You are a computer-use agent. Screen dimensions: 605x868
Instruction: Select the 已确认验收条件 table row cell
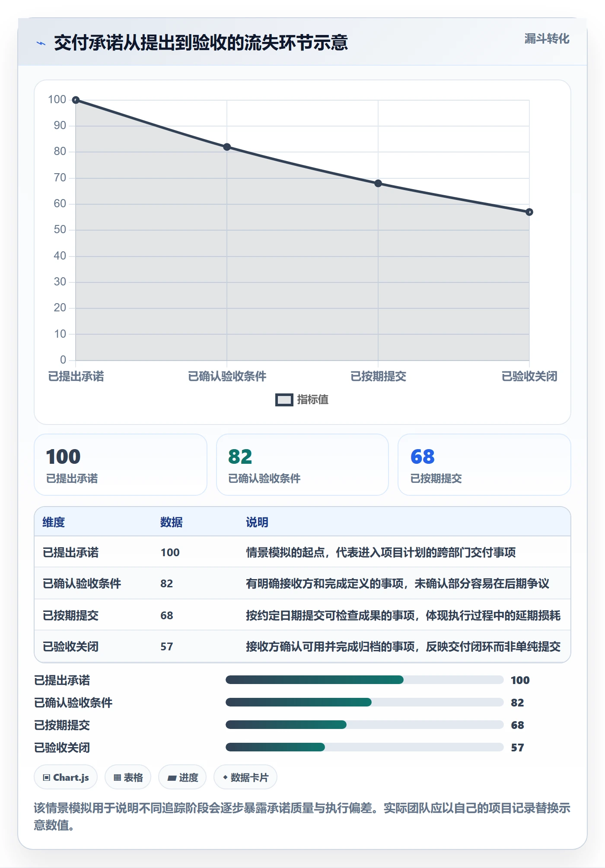[x=82, y=583]
